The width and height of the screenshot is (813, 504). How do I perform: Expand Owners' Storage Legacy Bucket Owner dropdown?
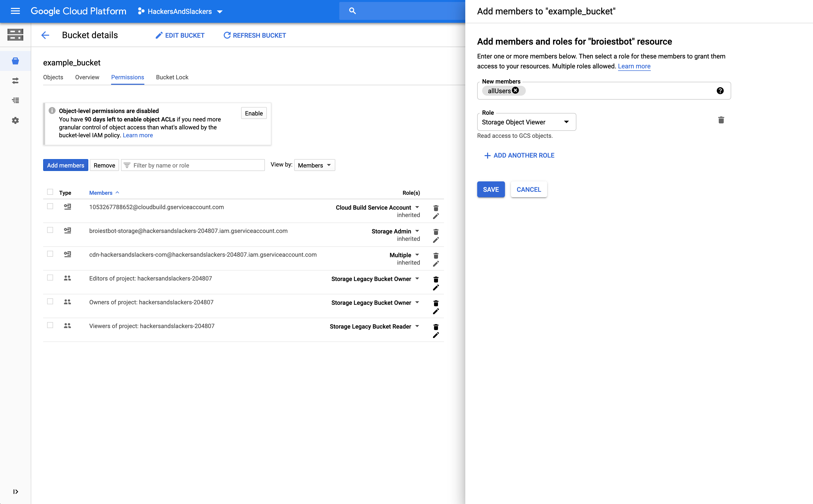click(x=417, y=302)
